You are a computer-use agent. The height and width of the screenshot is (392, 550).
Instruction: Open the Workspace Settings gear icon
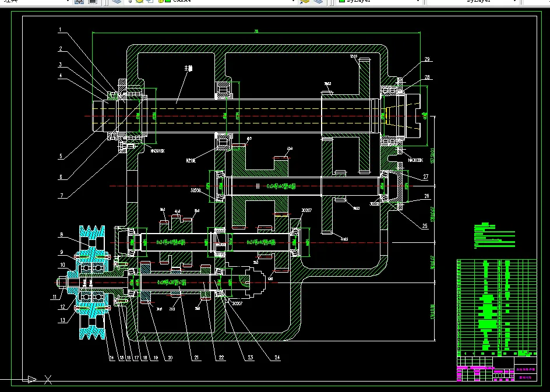point(79,1)
